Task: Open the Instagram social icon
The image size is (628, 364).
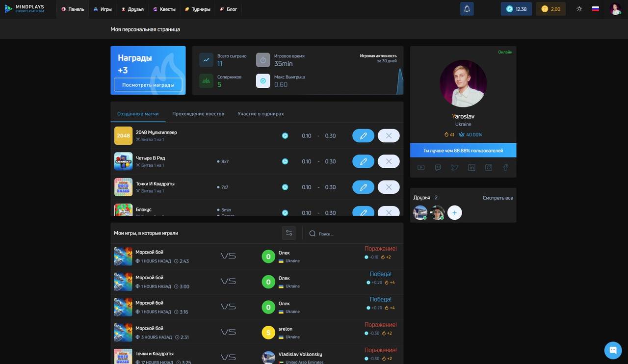Action: coord(489,167)
